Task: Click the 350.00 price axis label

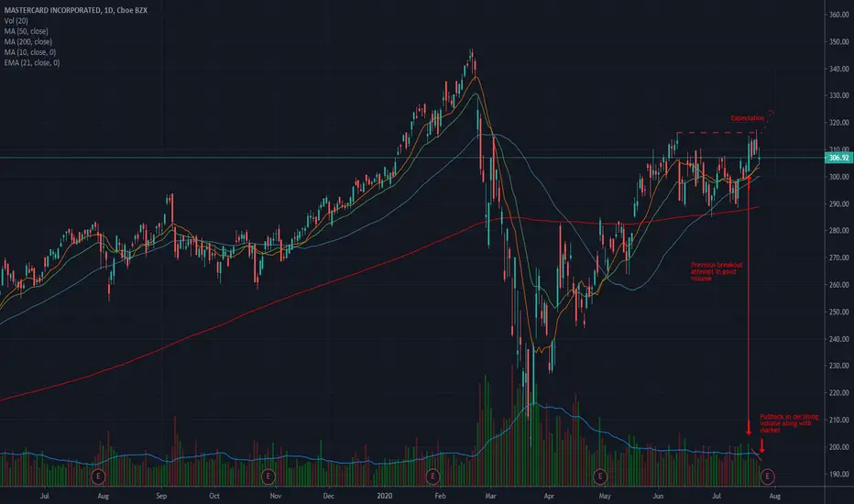Action: 838,41
